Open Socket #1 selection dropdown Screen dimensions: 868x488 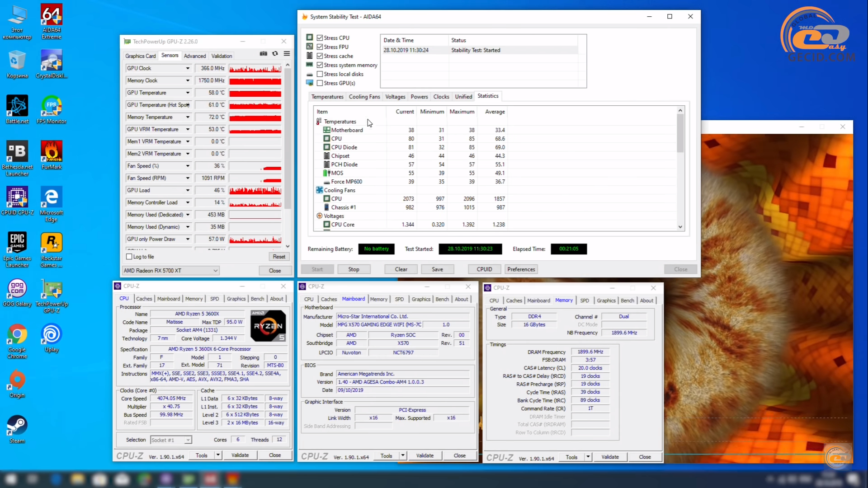click(x=171, y=440)
